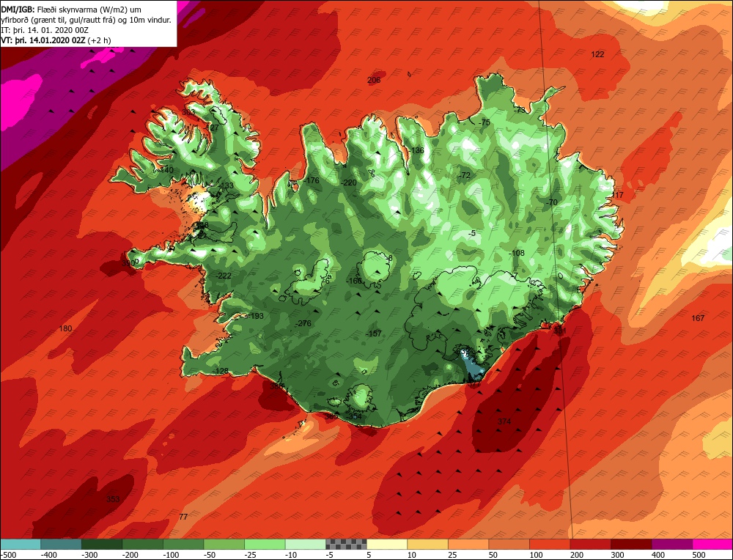This screenshot has height=560, width=733.
Task: Click the '-140' value on the map
Action: (166, 169)
